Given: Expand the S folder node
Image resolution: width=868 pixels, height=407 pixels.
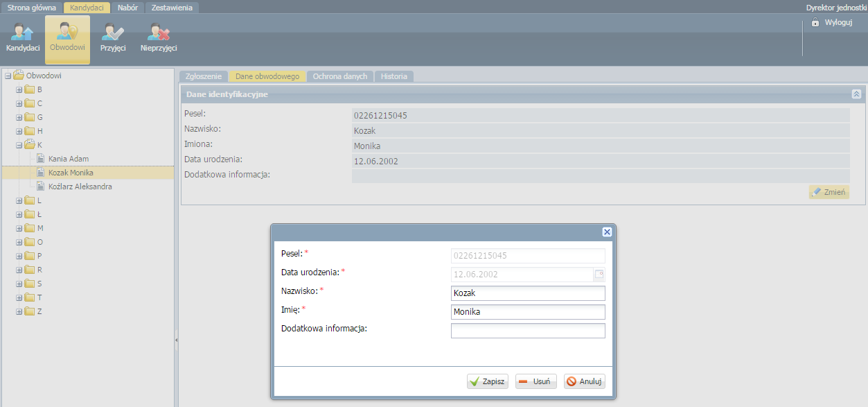Looking at the screenshot, I should pos(19,284).
